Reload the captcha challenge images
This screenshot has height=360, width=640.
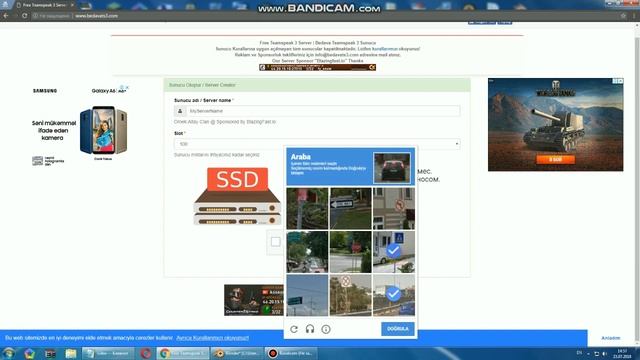tap(294, 329)
